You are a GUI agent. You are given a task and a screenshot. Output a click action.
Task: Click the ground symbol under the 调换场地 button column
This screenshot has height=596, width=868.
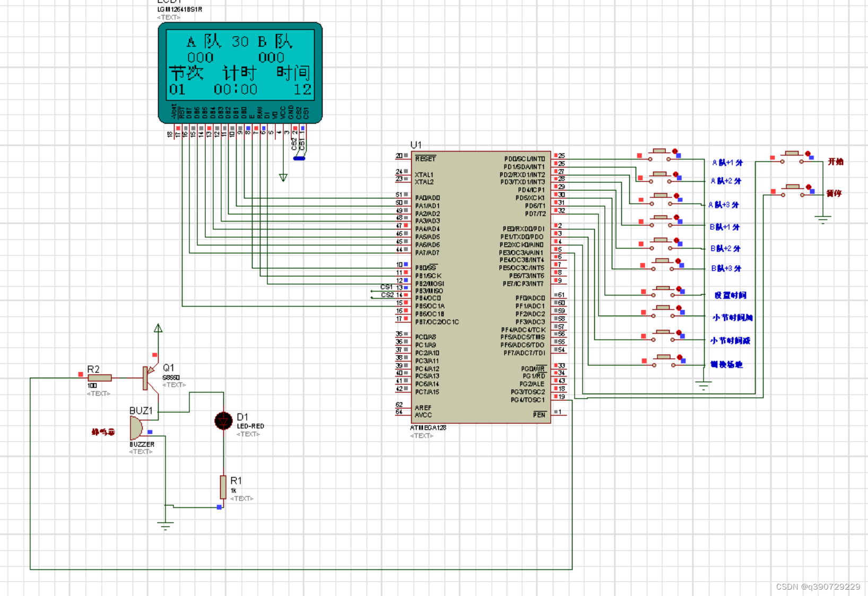(703, 384)
